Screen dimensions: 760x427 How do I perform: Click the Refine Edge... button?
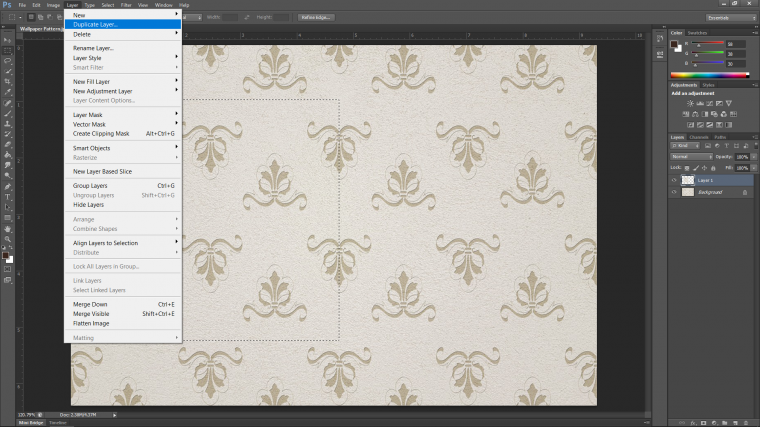(x=316, y=17)
